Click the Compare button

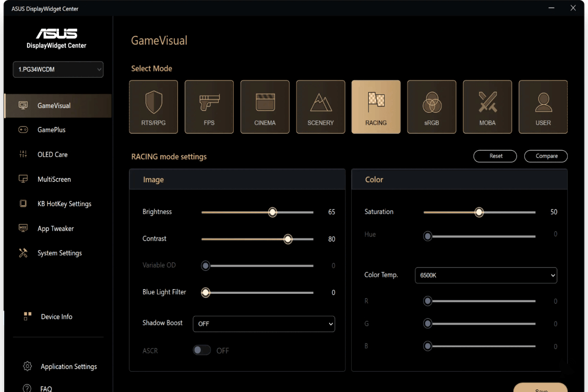[546, 156]
